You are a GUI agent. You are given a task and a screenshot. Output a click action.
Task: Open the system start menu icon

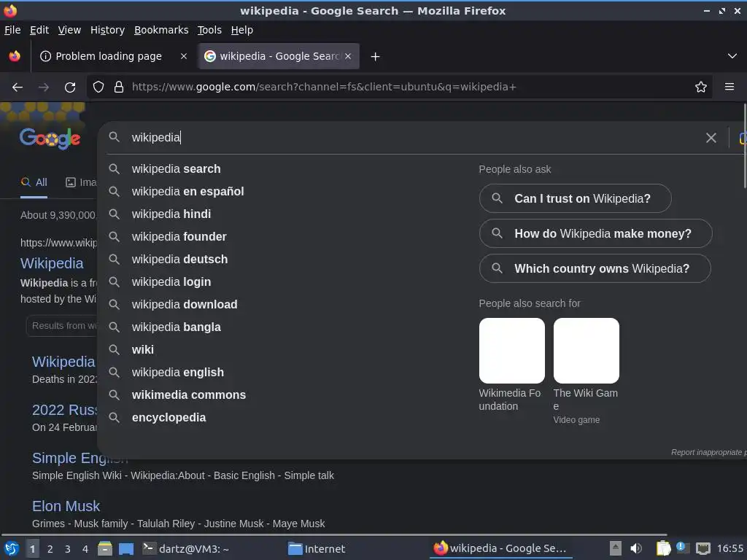coord(11,548)
